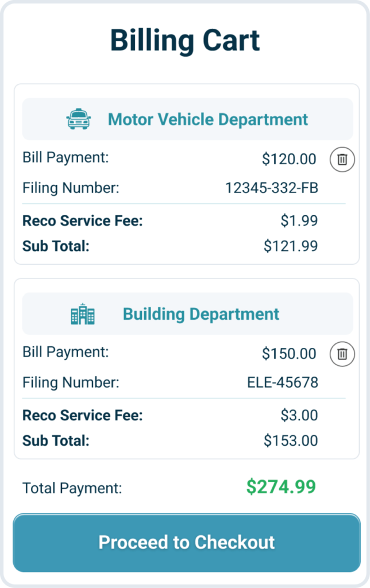
Task: Click the building icon
Action: [x=83, y=314]
